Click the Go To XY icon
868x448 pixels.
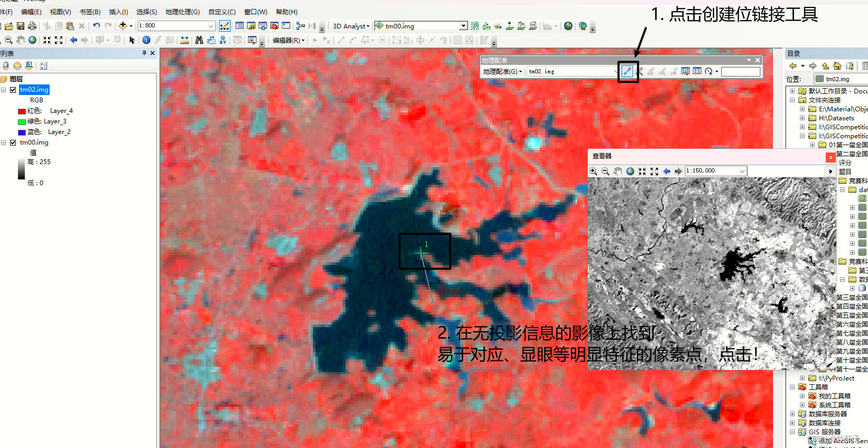click(x=223, y=40)
